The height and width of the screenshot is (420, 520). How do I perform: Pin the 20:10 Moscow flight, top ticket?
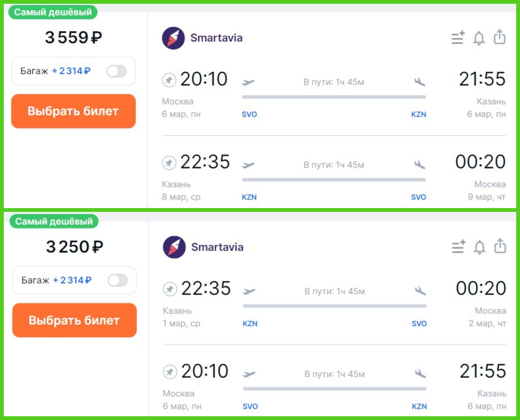click(x=169, y=80)
